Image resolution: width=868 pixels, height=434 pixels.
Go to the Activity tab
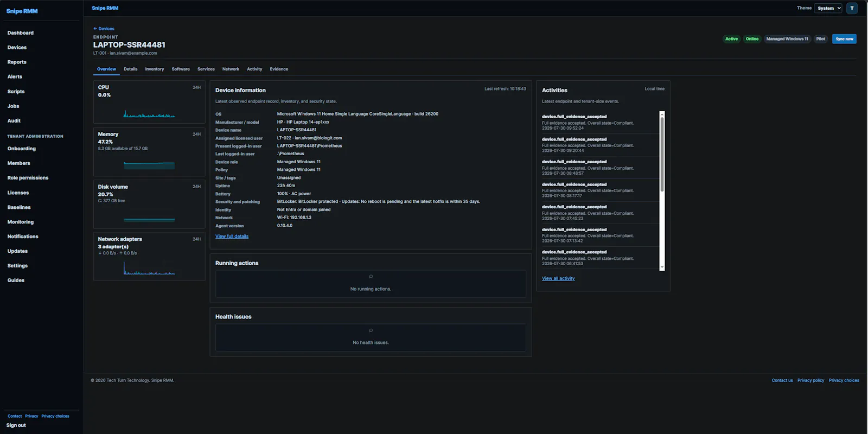click(x=254, y=69)
